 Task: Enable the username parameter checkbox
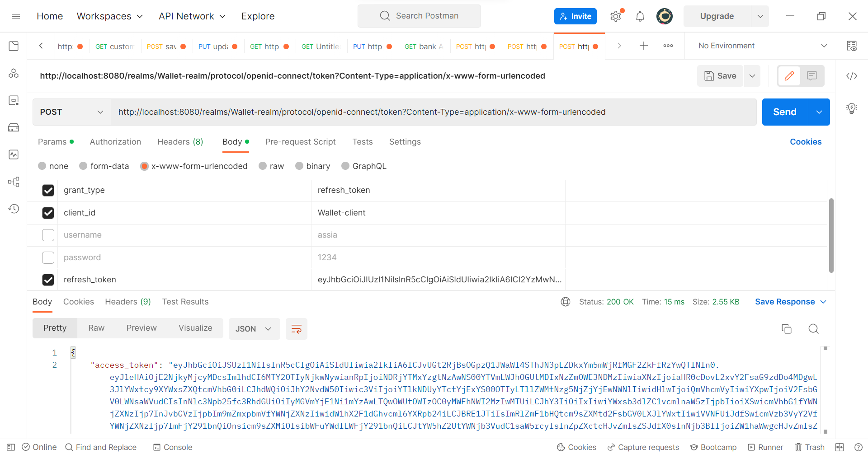48,235
